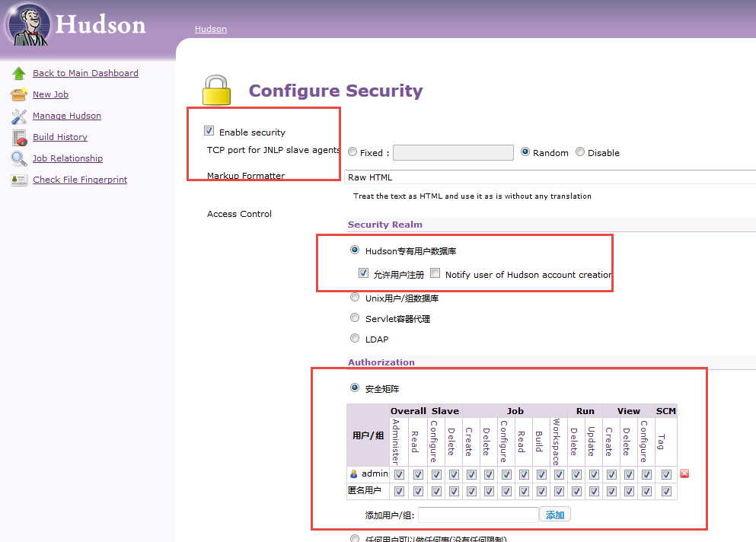Click the Authorization section header

[x=381, y=362]
